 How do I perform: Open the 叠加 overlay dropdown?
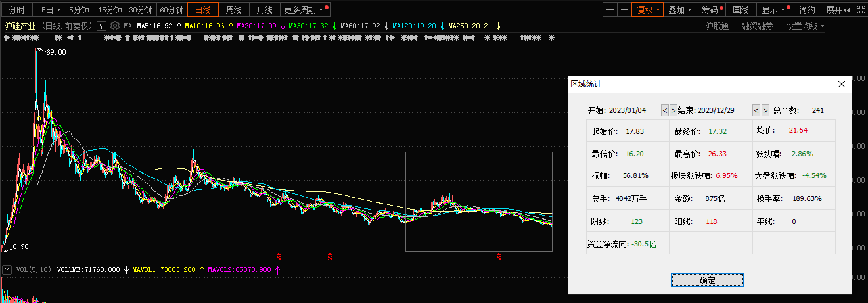click(x=679, y=10)
